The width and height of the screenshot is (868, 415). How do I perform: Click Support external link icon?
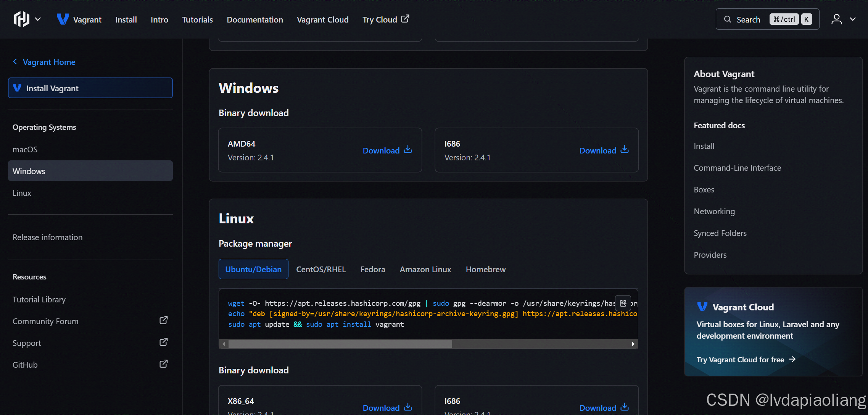click(x=163, y=342)
